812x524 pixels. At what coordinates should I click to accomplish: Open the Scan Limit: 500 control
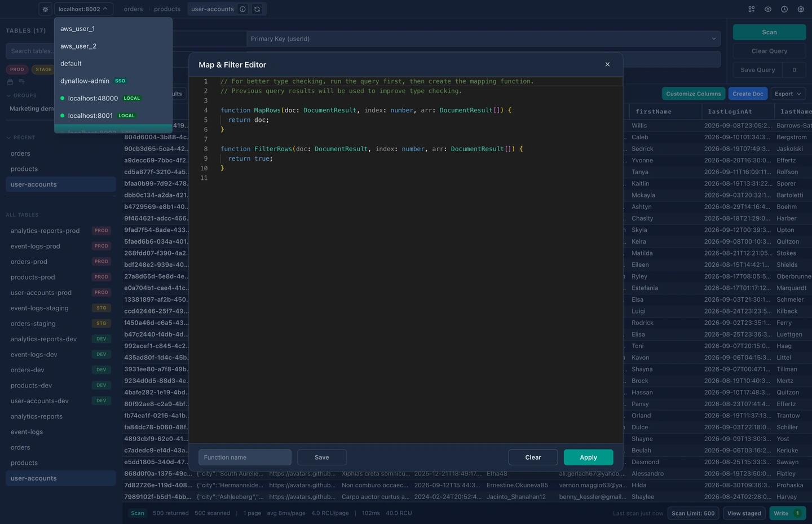[x=693, y=513]
